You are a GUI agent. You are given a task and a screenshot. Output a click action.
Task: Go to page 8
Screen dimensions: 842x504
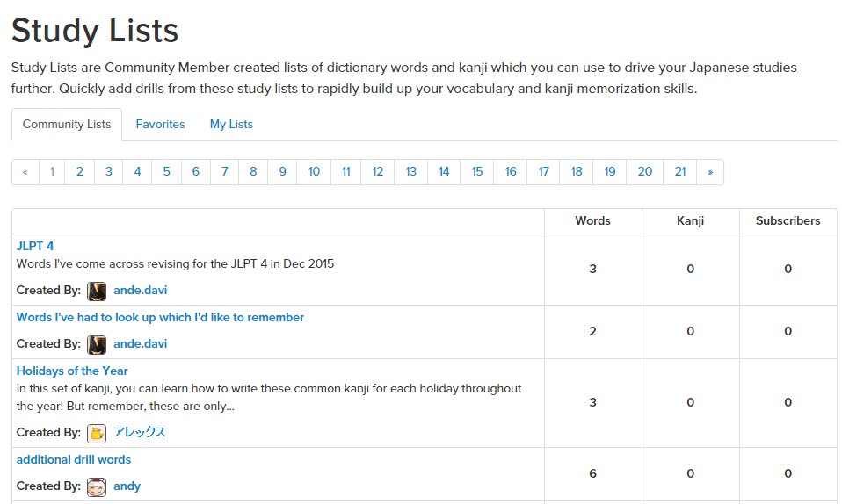(253, 172)
